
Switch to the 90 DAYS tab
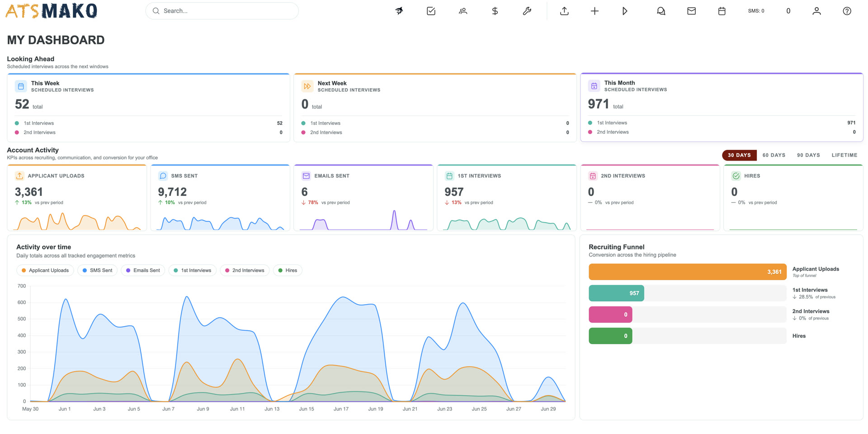pos(808,155)
